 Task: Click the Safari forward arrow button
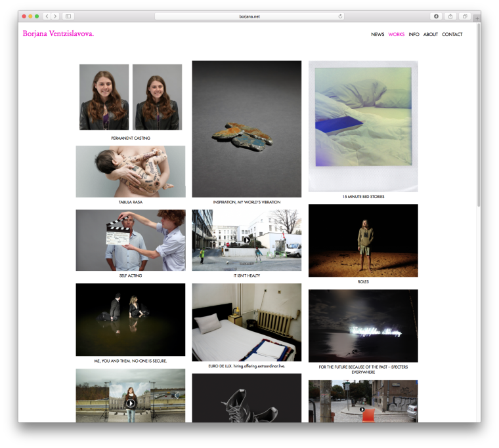click(x=55, y=16)
